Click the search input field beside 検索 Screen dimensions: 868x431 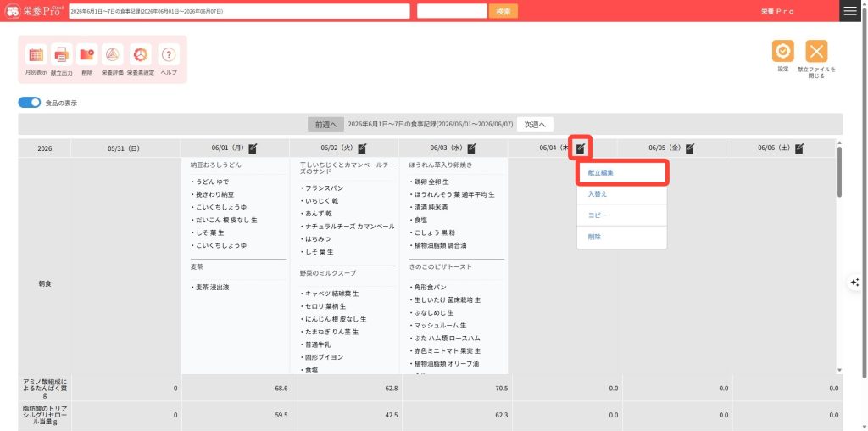point(452,11)
